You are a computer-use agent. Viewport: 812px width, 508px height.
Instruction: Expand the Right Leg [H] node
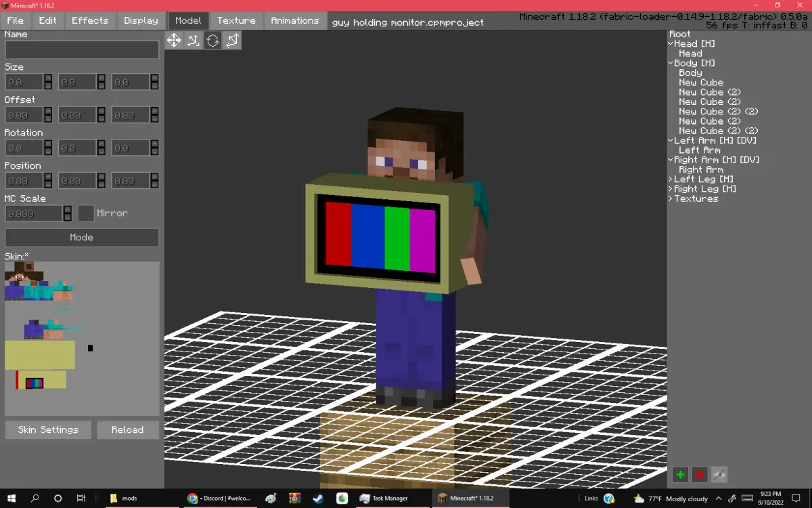coord(671,189)
